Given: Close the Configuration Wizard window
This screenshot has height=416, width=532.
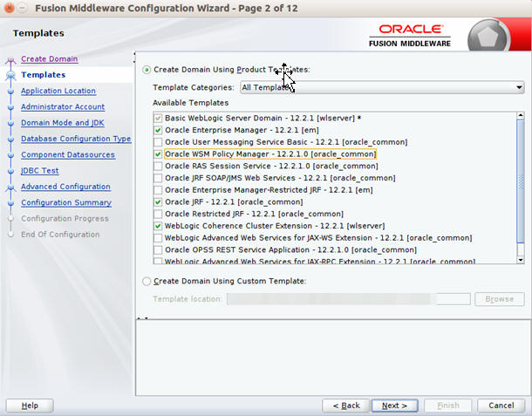Looking at the screenshot, I should click(x=10, y=8).
